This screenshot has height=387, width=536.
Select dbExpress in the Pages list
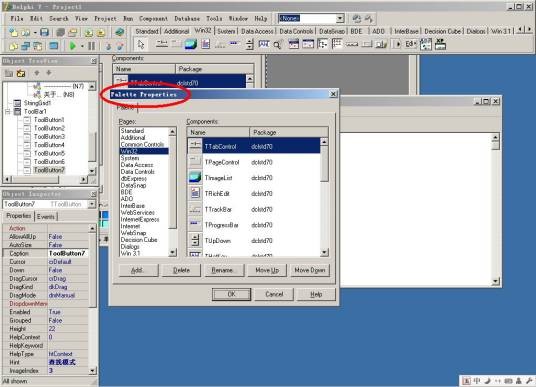tap(134, 178)
